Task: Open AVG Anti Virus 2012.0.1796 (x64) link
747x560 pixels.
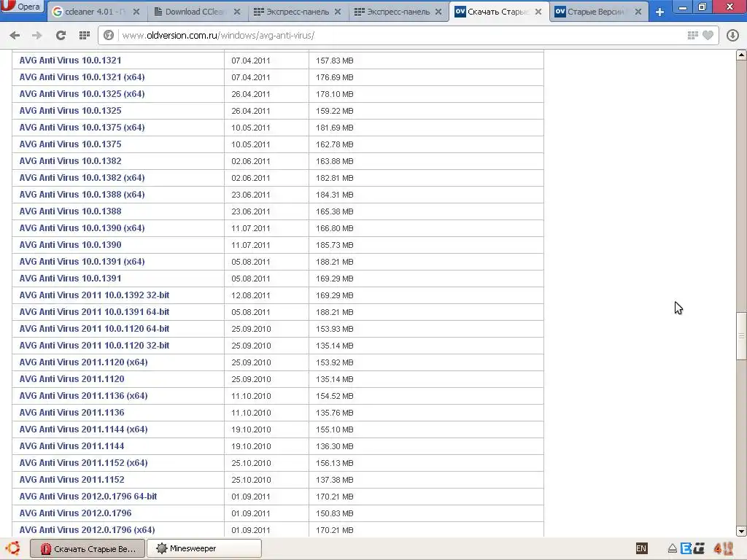Action: (88, 529)
